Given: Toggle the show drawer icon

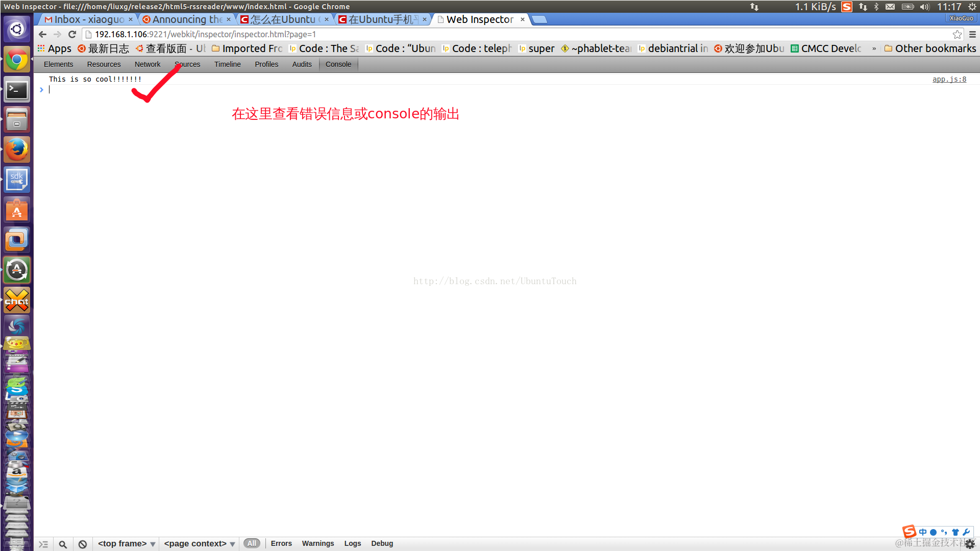Looking at the screenshot, I should [43, 544].
